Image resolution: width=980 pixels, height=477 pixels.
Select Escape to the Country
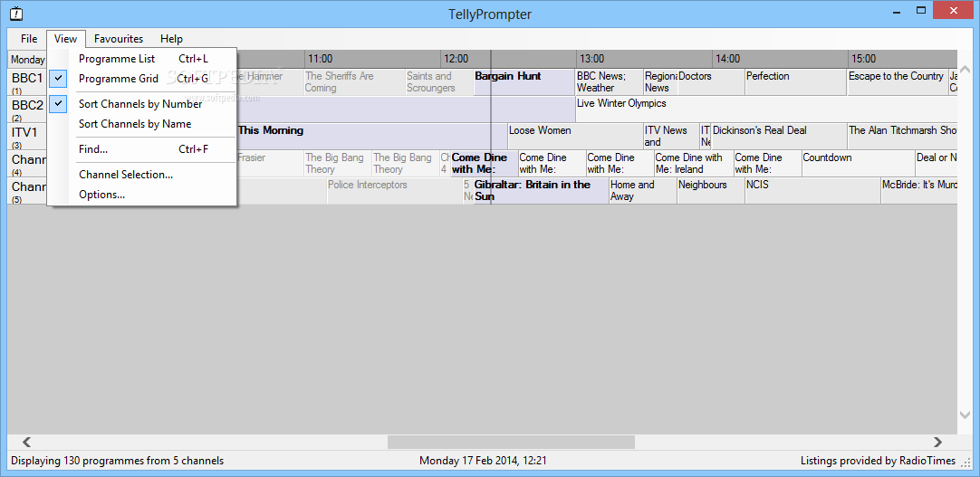click(898, 81)
